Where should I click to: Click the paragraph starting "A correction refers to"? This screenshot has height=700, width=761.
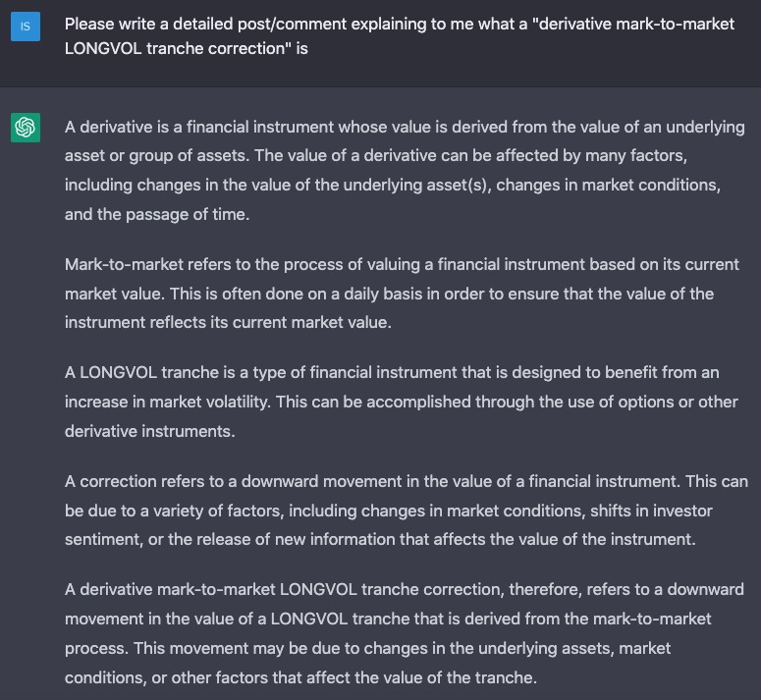pyautogui.click(x=407, y=511)
